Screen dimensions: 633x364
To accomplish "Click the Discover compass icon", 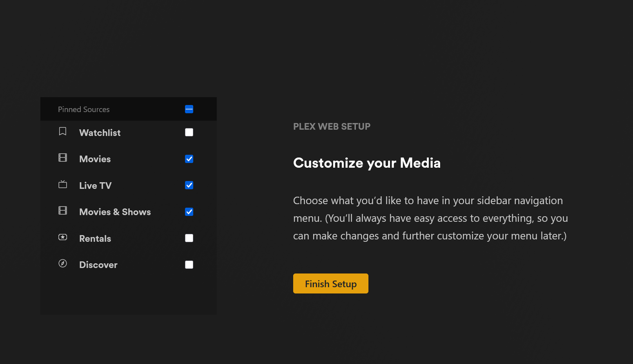I will click(x=63, y=263).
